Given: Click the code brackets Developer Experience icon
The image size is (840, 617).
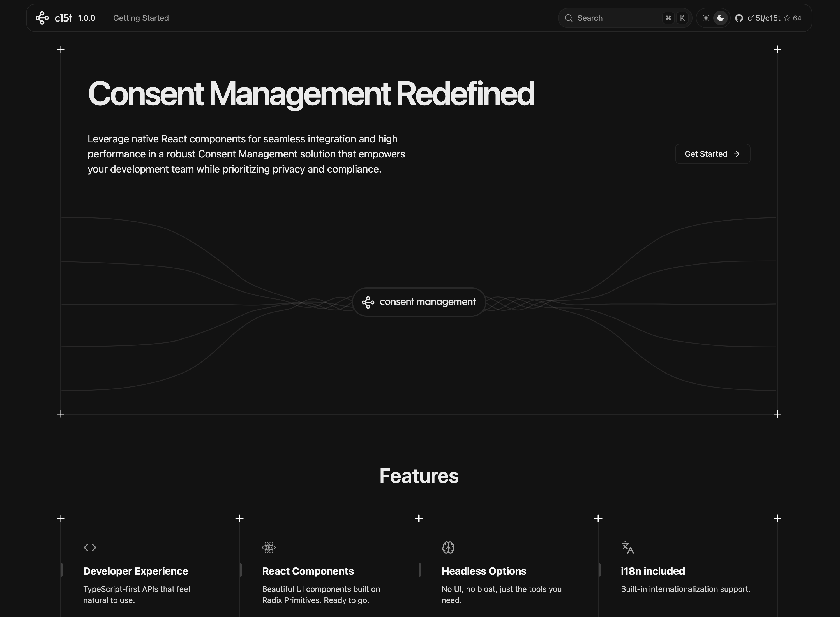Looking at the screenshot, I should [90, 547].
